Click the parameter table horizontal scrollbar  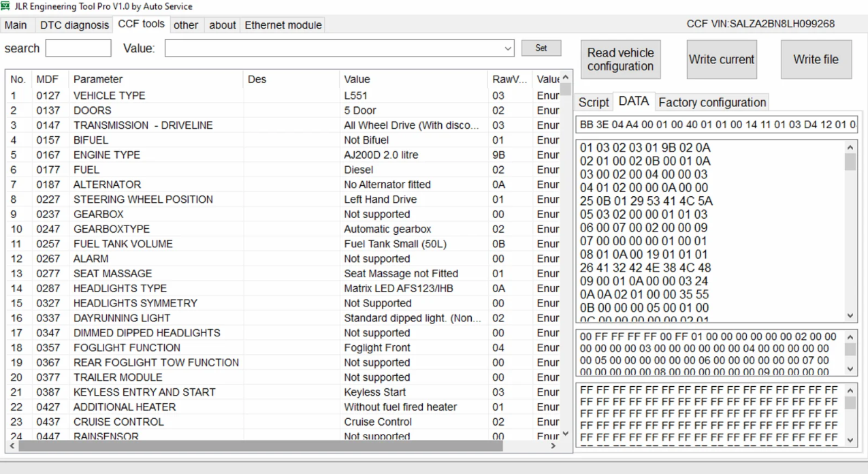[261, 446]
